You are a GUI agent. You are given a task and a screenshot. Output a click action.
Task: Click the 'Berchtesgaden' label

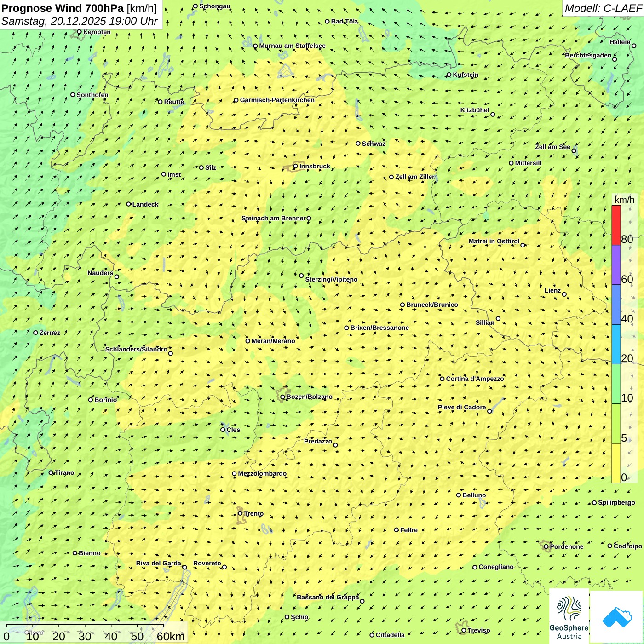588,55
